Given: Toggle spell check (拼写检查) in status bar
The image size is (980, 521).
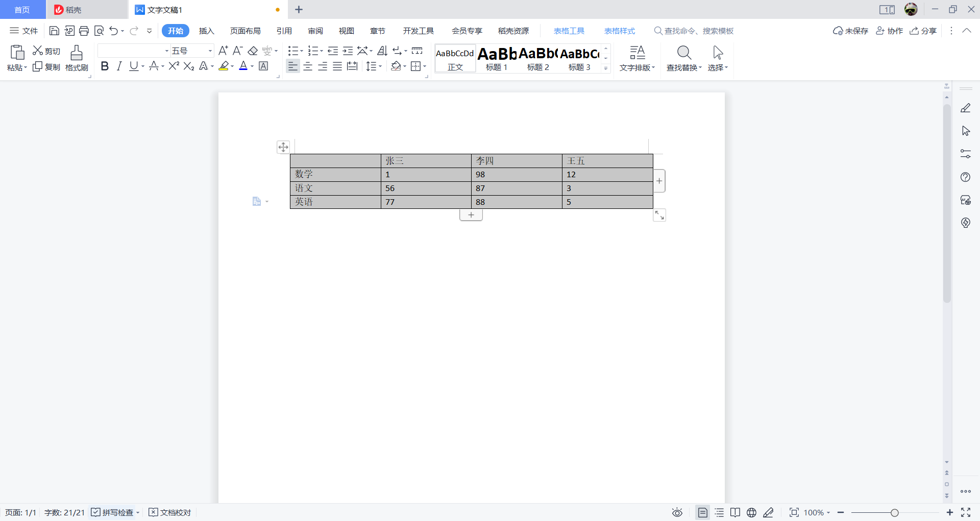Looking at the screenshot, I should (113, 512).
